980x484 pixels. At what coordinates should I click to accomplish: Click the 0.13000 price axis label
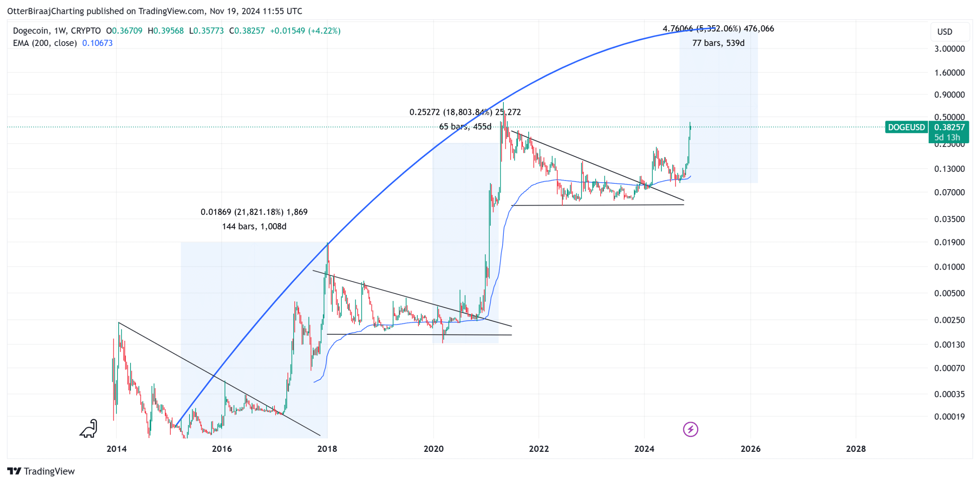(949, 168)
